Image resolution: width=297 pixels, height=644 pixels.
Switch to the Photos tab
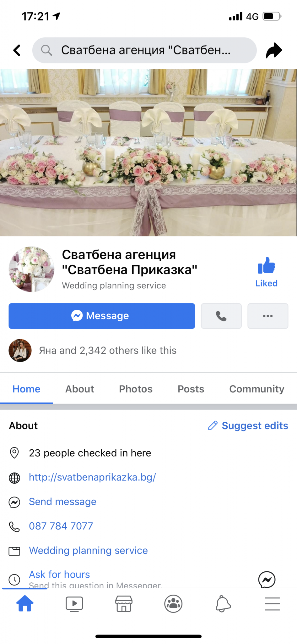136,389
